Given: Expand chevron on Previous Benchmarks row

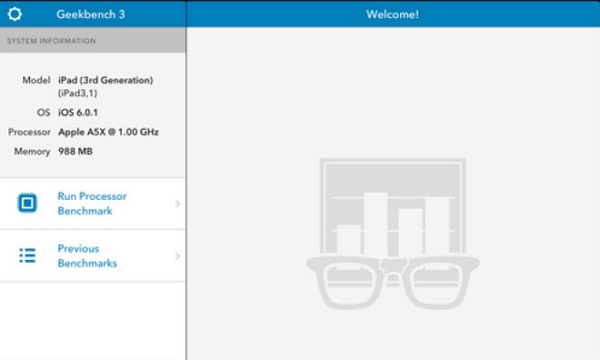Looking at the screenshot, I should 177,256.
